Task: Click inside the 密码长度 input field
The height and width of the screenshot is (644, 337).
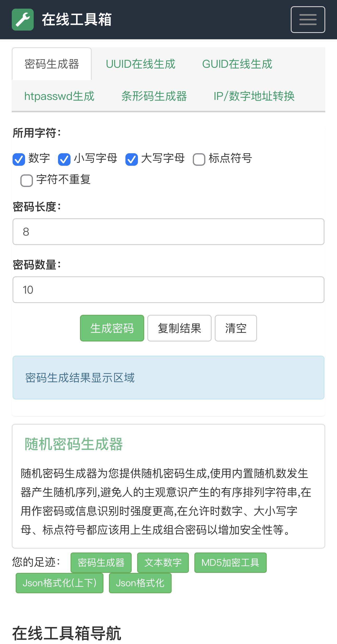Action: [168, 231]
